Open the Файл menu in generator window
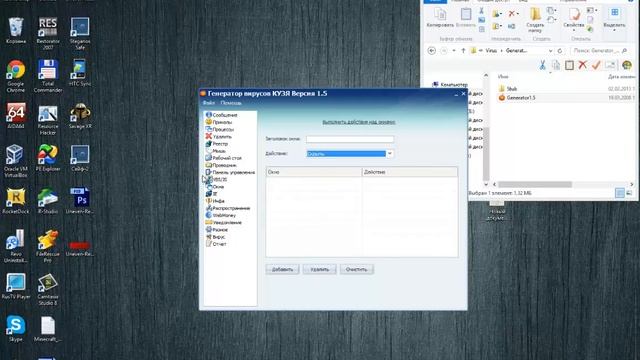The width and height of the screenshot is (640, 360). (x=209, y=103)
